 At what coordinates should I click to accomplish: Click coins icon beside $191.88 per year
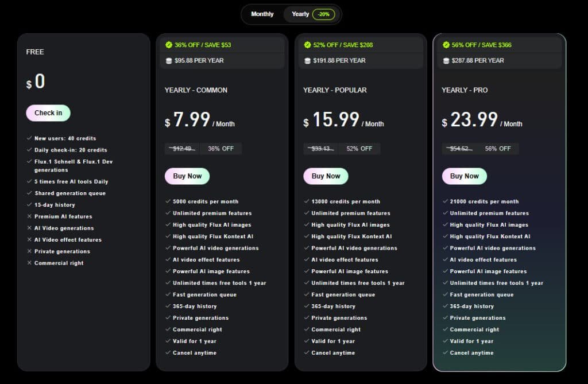307,60
